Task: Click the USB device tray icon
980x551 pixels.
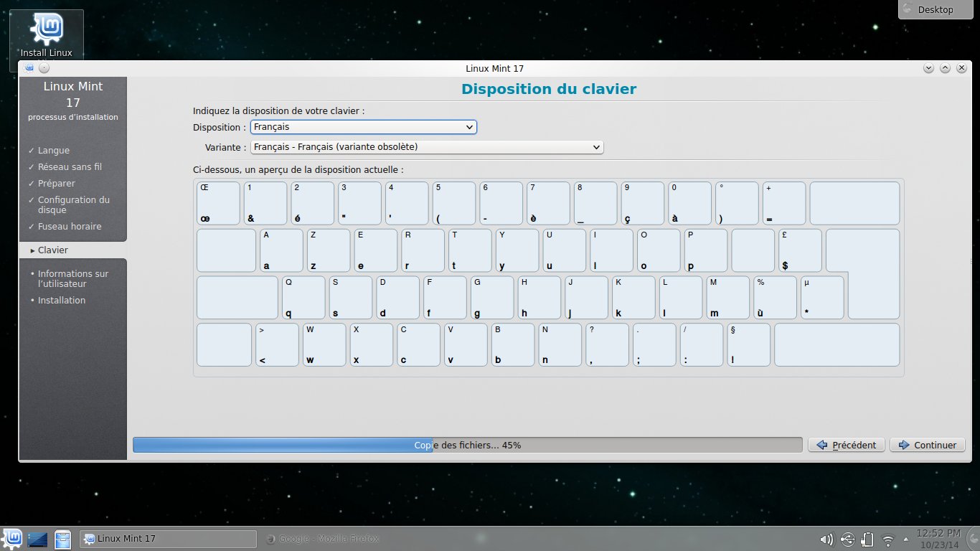Action: tap(847, 539)
